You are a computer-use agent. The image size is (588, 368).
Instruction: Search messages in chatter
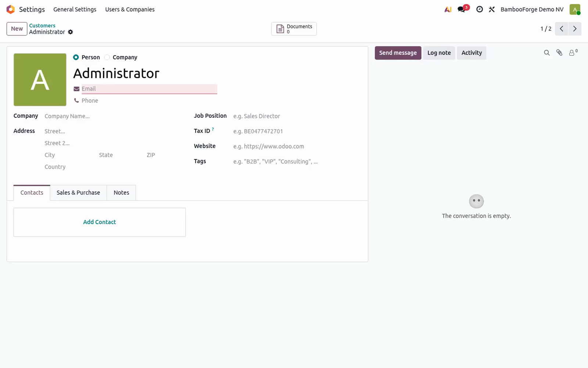[x=547, y=53]
